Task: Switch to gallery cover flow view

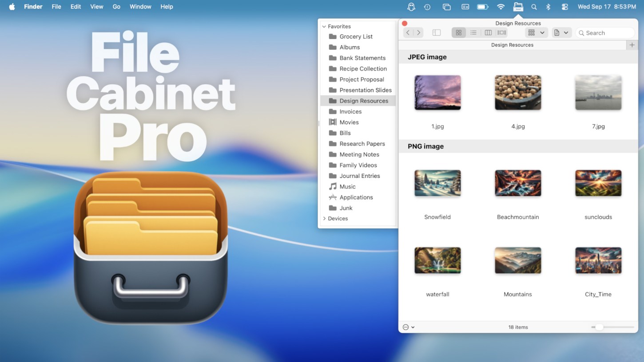Action: [x=502, y=32]
